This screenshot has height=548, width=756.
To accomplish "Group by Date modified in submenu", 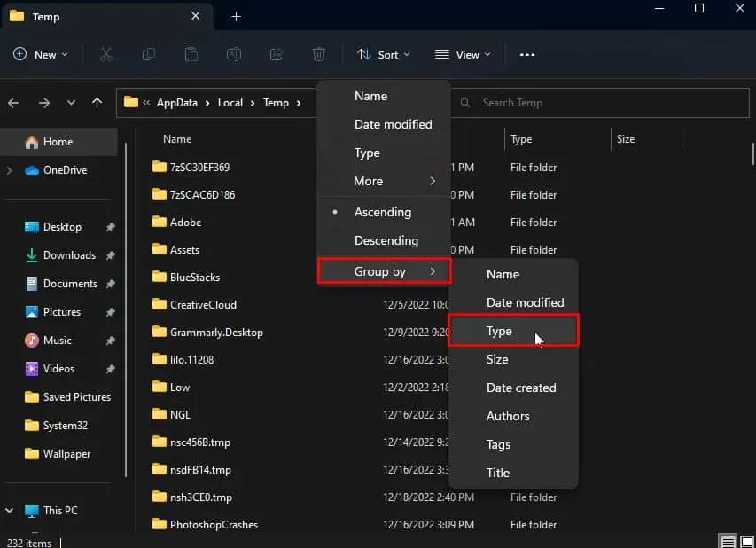I will coord(513,303).
